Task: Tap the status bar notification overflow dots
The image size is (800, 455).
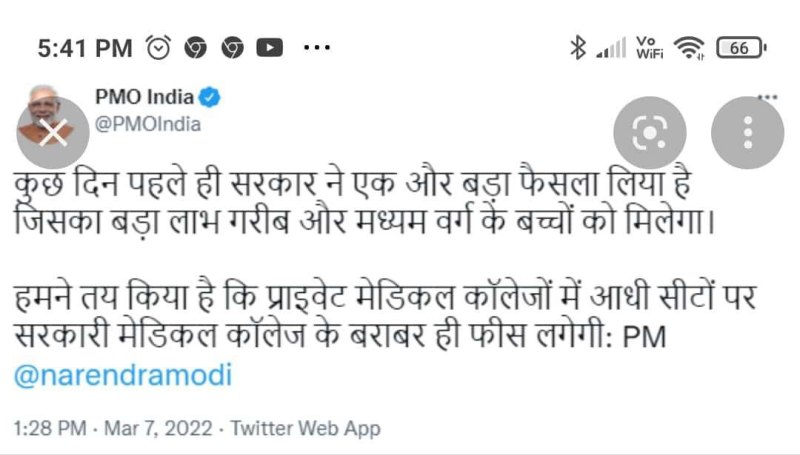Action: (316, 47)
